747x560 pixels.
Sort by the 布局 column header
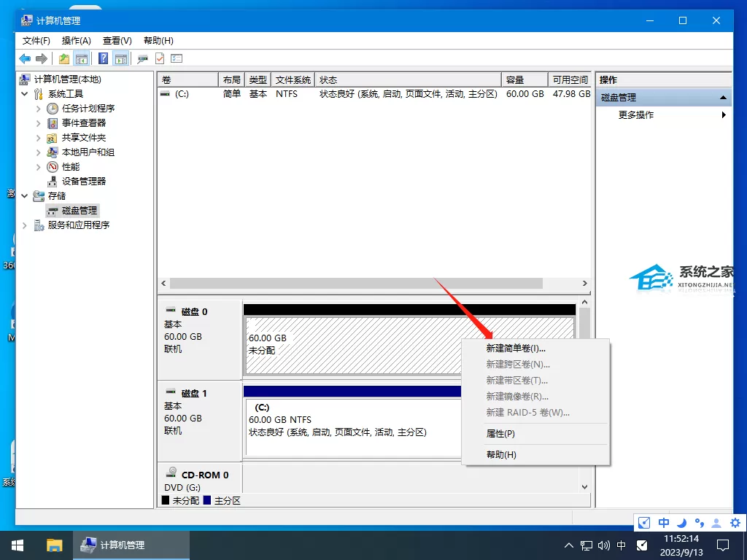coord(231,79)
